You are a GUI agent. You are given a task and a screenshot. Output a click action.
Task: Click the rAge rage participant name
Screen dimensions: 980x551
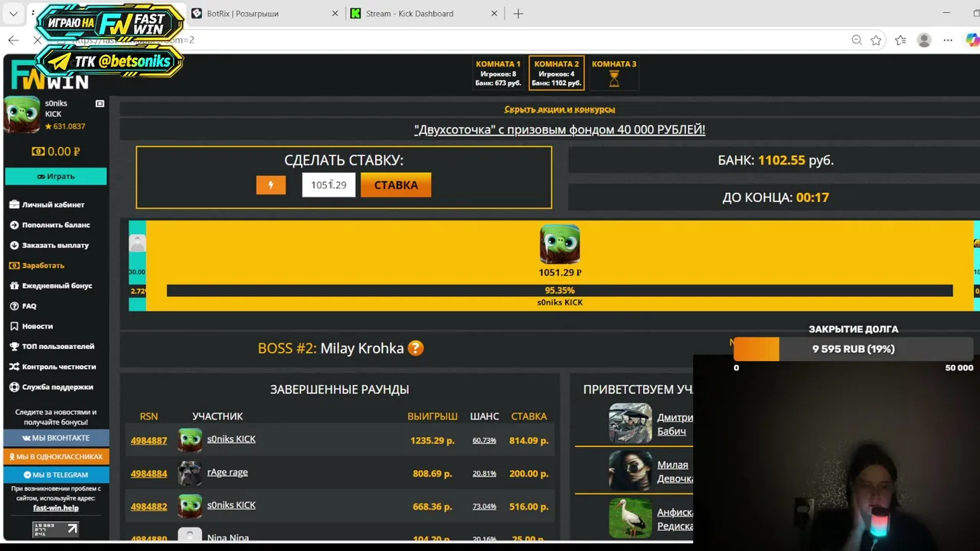227,472
